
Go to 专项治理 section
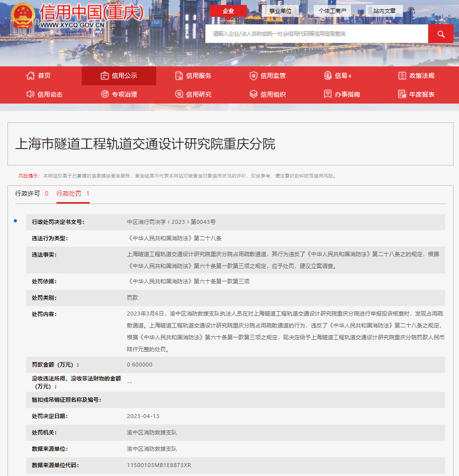(124, 95)
